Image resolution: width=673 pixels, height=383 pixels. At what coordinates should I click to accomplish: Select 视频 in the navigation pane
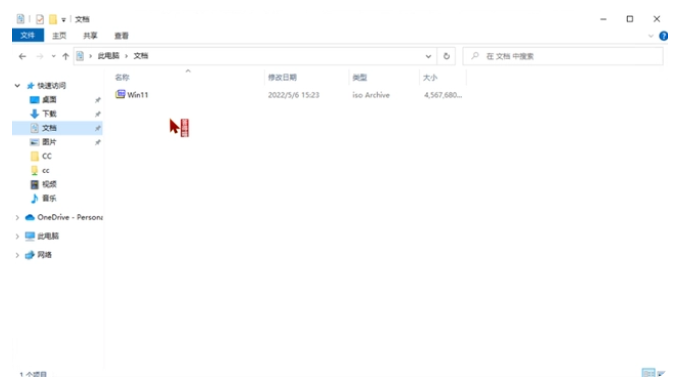[49, 184]
